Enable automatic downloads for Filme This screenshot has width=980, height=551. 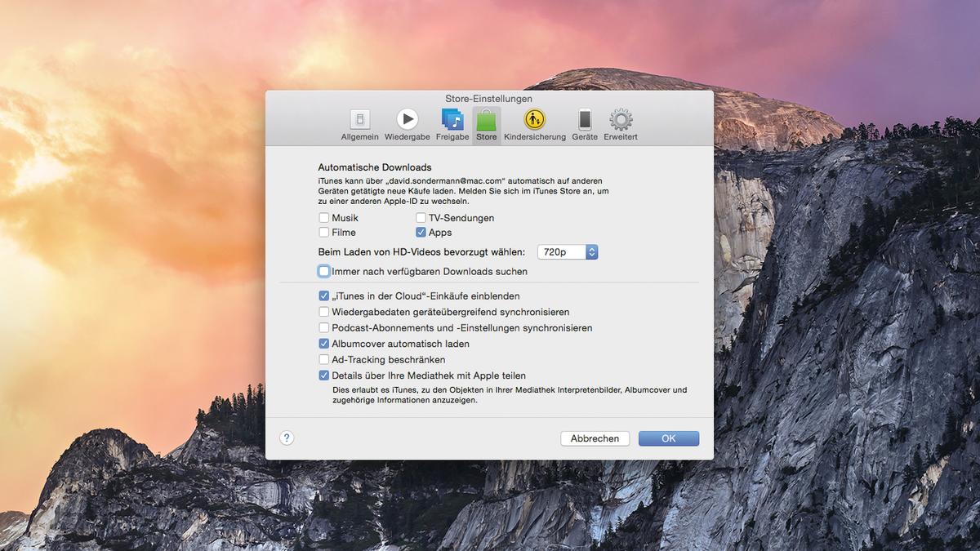click(x=324, y=233)
